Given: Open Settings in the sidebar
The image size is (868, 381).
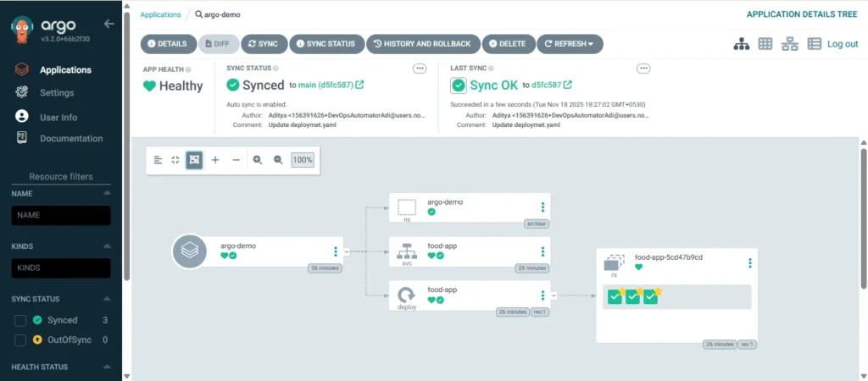Looking at the screenshot, I should pyautogui.click(x=57, y=93).
